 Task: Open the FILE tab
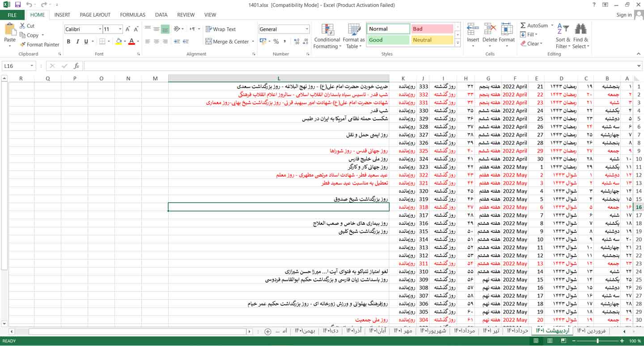(x=12, y=15)
